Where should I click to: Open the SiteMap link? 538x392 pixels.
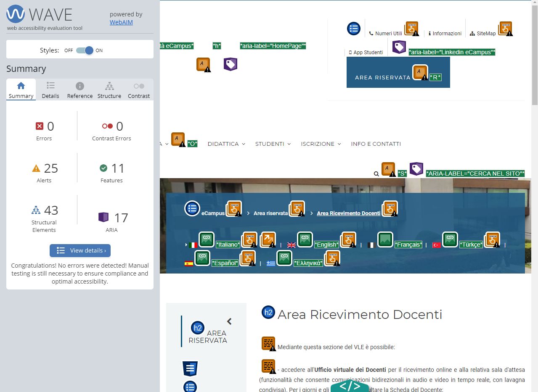click(x=483, y=34)
